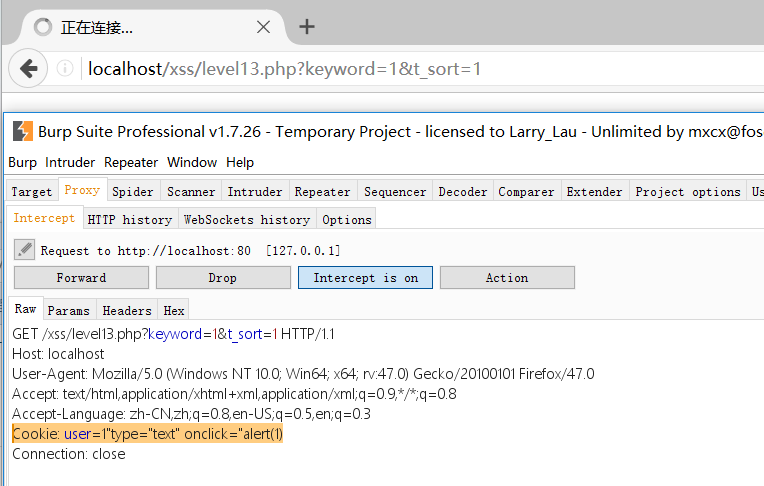Click the Request to http://localhost:80 label

(191, 251)
